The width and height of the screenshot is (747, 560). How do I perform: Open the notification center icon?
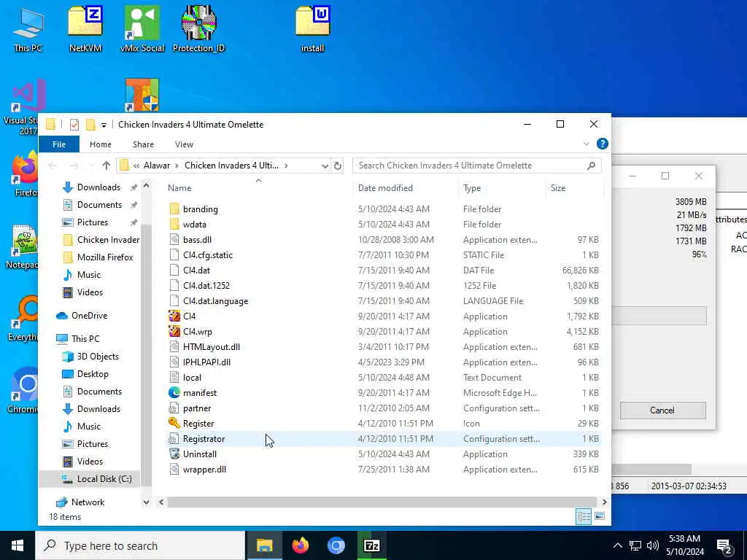click(x=724, y=546)
